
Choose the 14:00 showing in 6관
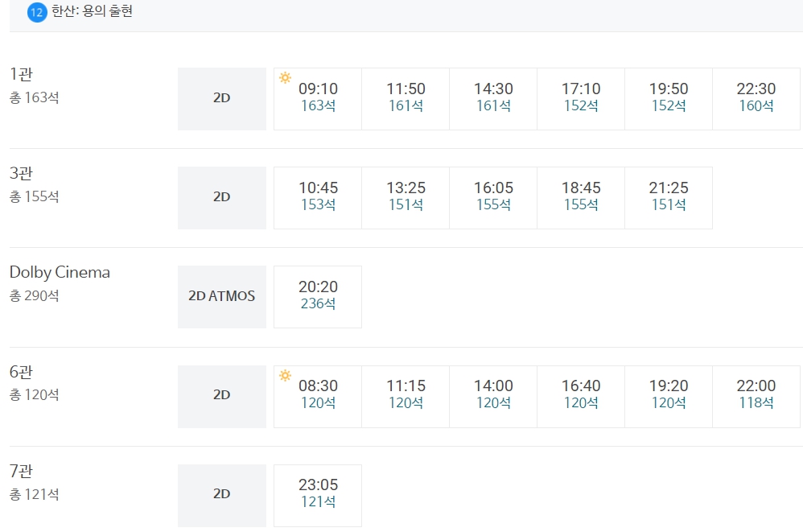click(x=493, y=396)
